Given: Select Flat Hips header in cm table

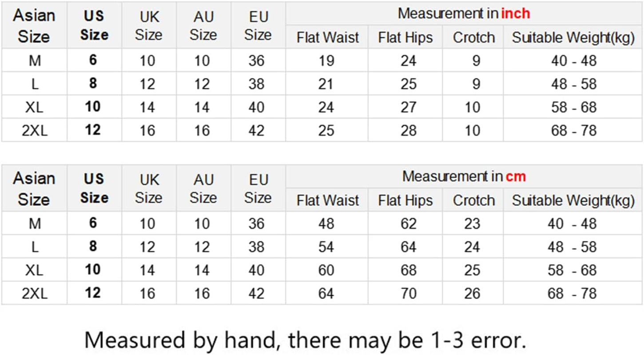Looking at the screenshot, I should [405, 201].
